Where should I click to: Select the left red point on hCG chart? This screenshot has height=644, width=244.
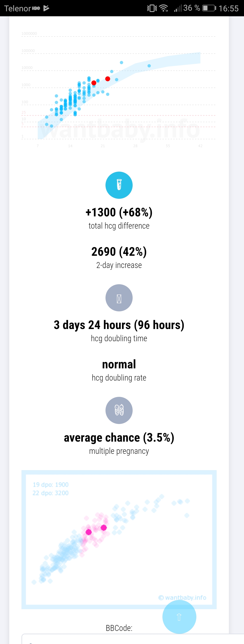pyautogui.click(x=94, y=83)
